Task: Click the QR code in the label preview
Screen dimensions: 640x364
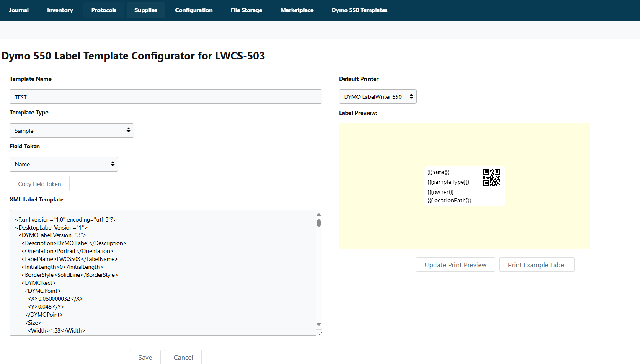Action: [492, 177]
